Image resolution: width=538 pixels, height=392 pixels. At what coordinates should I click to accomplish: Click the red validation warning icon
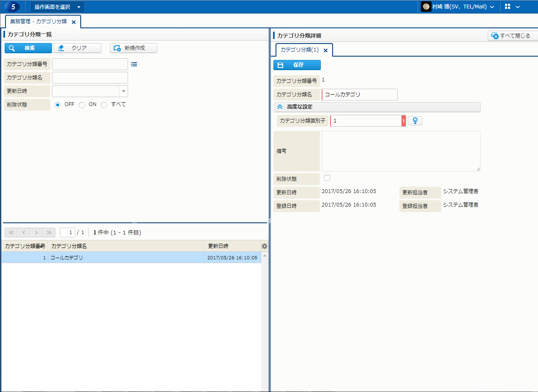[404, 121]
